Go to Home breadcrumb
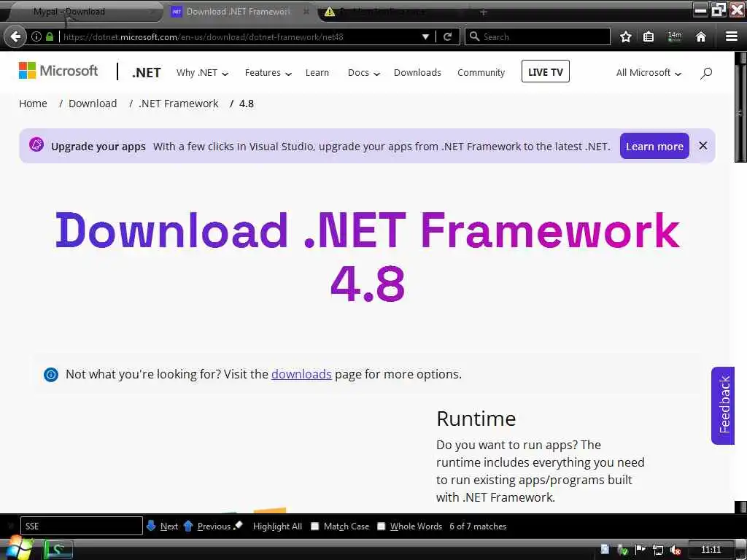This screenshot has width=747, height=560. [x=33, y=104]
